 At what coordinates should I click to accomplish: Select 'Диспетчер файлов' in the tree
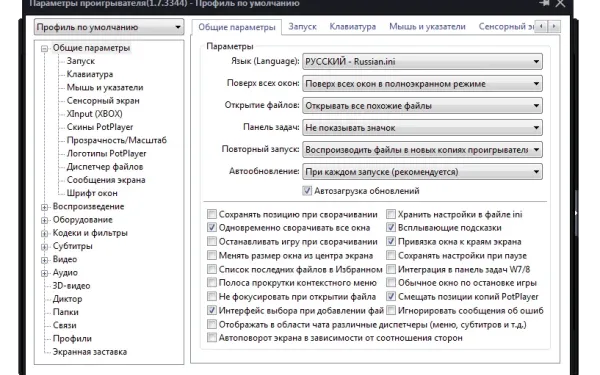tap(105, 167)
